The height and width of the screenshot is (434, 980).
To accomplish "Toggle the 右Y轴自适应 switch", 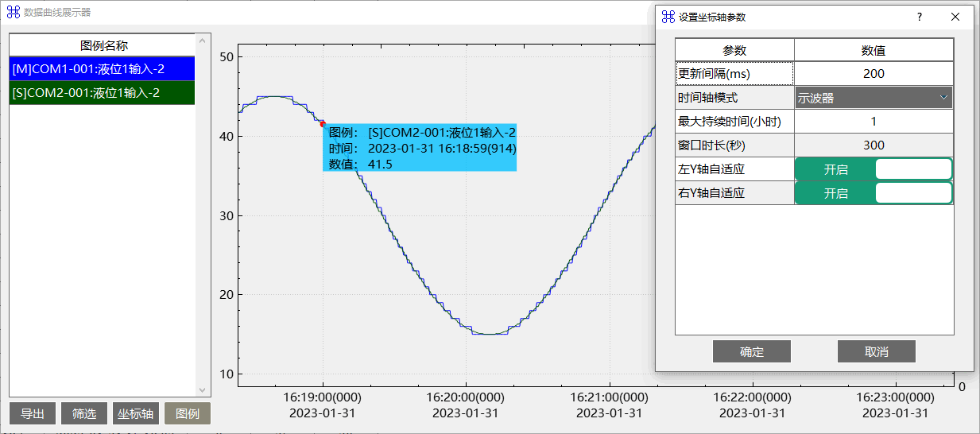I will click(x=873, y=193).
